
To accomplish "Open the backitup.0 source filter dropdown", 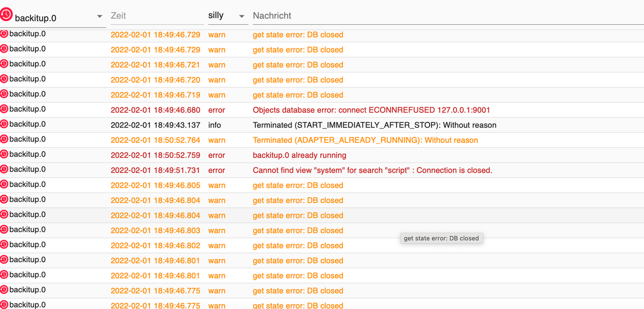I will (x=99, y=17).
